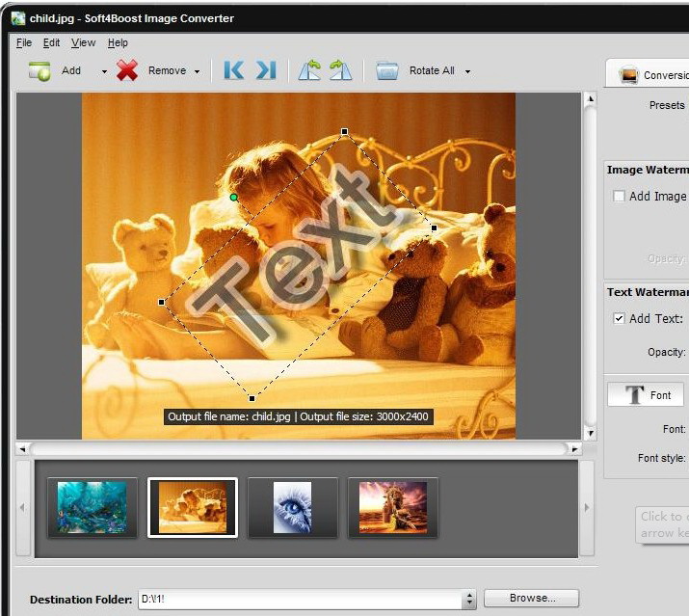Go to previous image arrow
This screenshot has width=689, height=616.
pos(234,70)
